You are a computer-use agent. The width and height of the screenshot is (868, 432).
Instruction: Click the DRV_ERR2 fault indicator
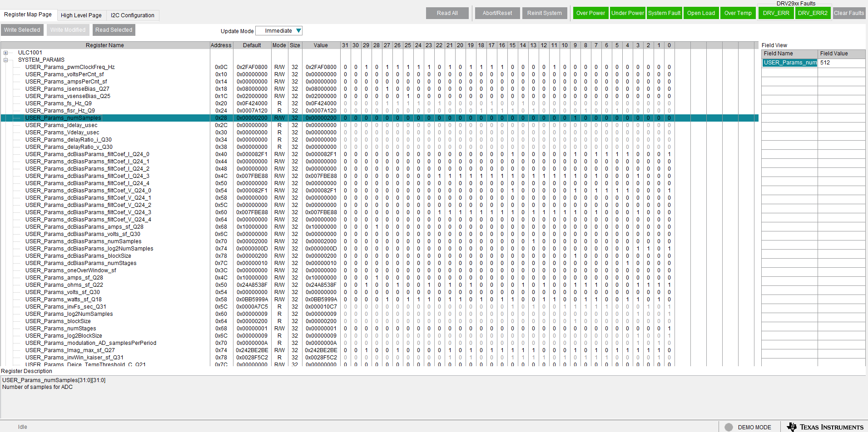pyautogui.click(x=813, y=13)
